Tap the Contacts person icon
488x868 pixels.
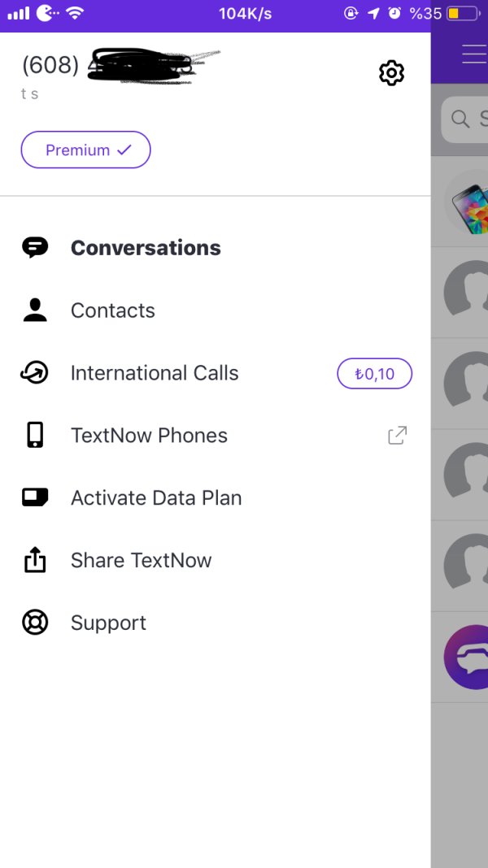(35, 310)
